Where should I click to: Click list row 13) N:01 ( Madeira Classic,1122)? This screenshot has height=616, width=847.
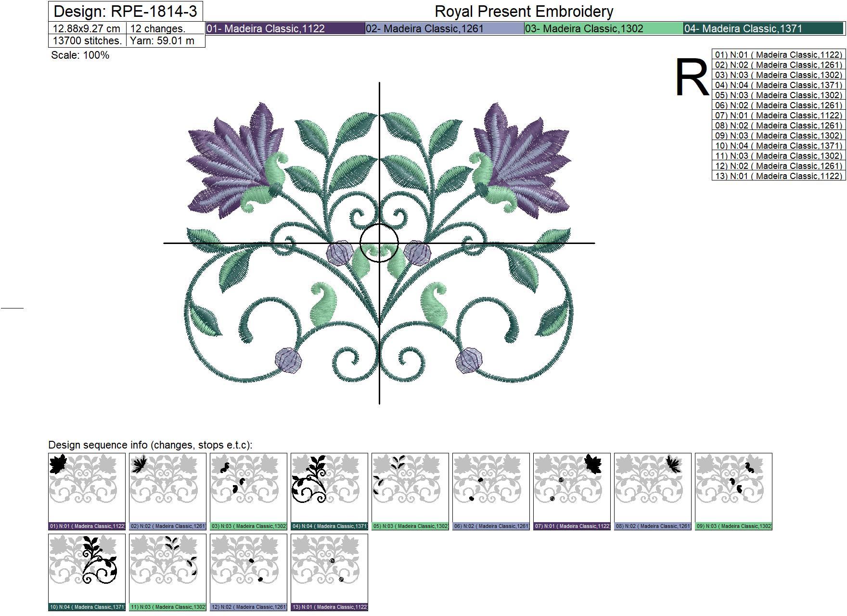click(x=778, y=176)
